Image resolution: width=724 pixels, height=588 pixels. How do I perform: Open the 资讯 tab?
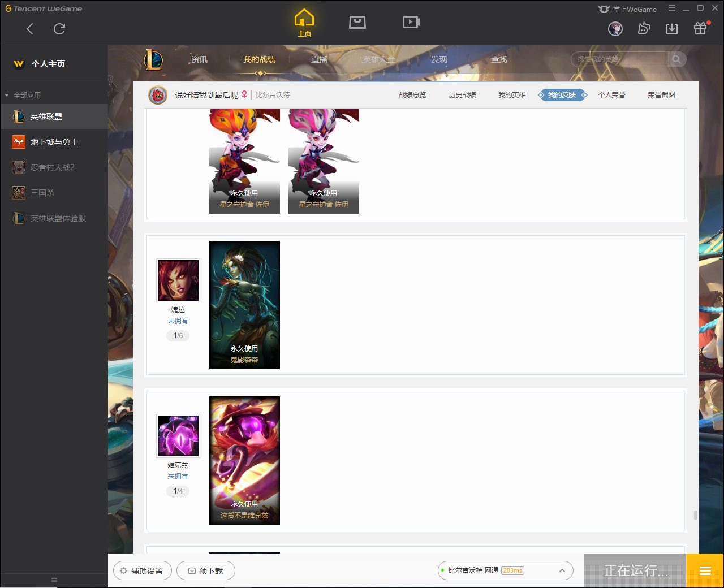(x=199, y=59)
